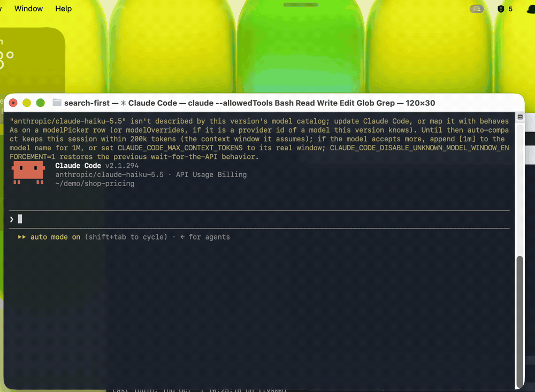Click the 'Claude Code' version heading
The height and width of the screenshot is (392, 535).
click(x=78, y=165)
